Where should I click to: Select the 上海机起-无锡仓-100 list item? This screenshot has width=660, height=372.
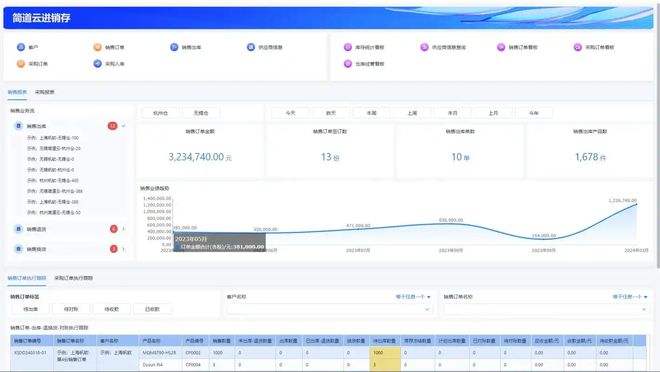tap(53, 138)
